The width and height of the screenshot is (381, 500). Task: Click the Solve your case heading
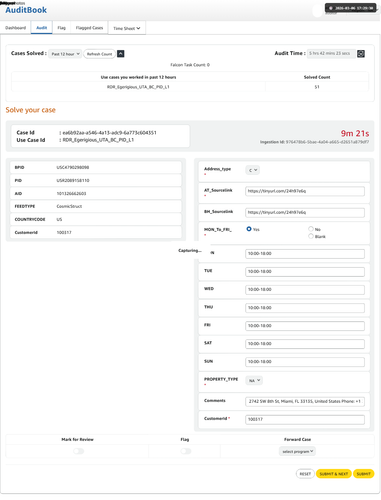31,110
